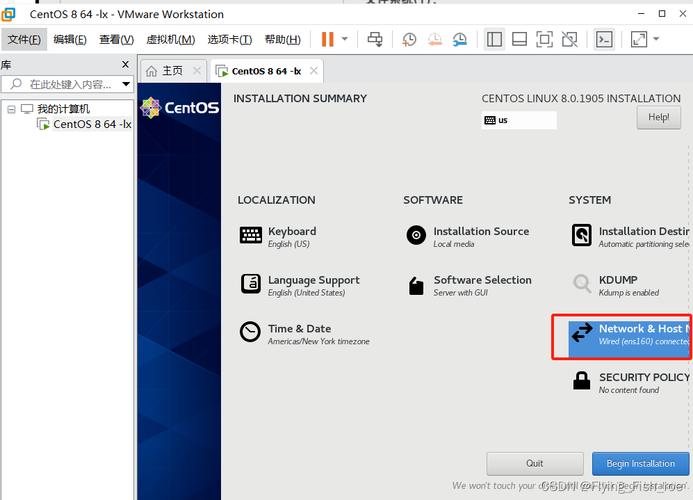This screenshot has width=693, height=500.
Task: Collapse the 我的计算机 tree node
Action: tap(11, 108)
